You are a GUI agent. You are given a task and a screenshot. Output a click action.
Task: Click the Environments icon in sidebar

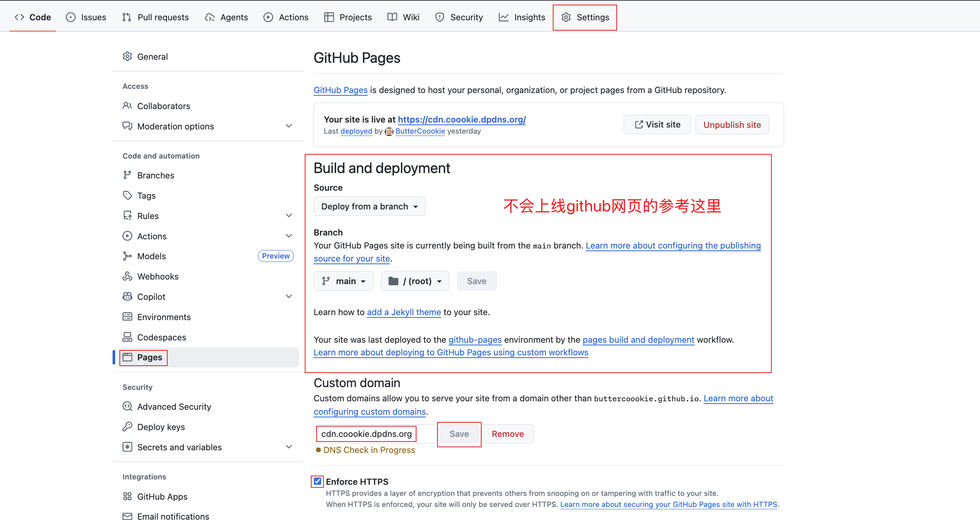(x=127, y=317)
